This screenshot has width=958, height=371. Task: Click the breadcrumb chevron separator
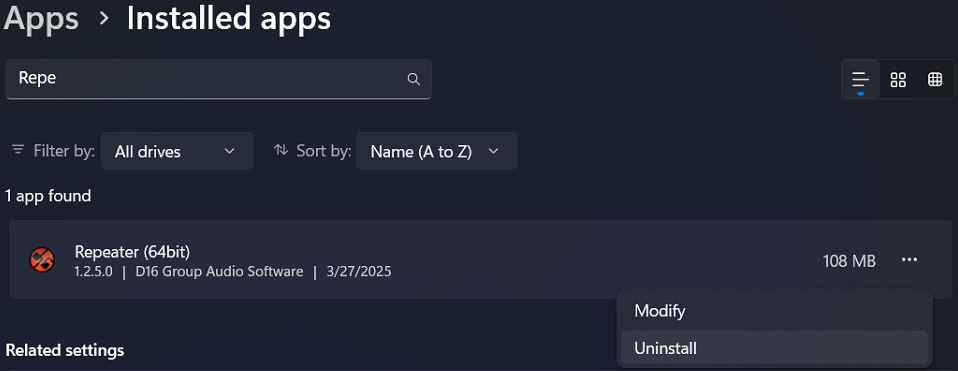pos(104,19)
